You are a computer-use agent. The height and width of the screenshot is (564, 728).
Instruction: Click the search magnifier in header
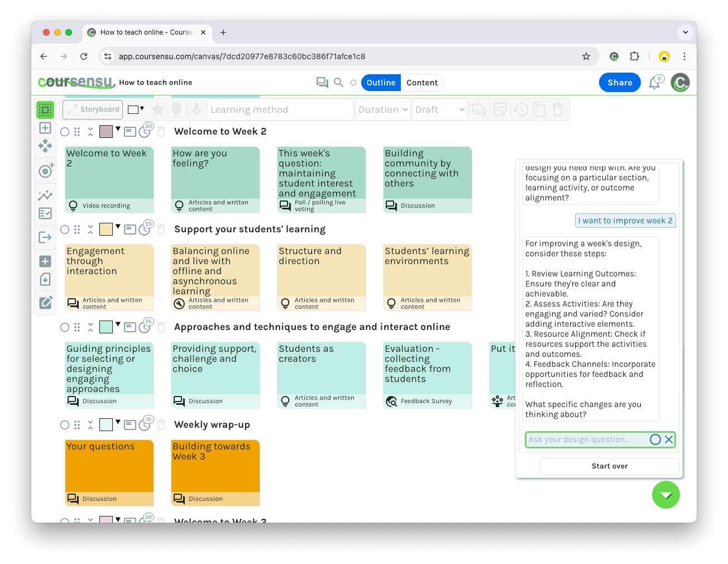338,83
